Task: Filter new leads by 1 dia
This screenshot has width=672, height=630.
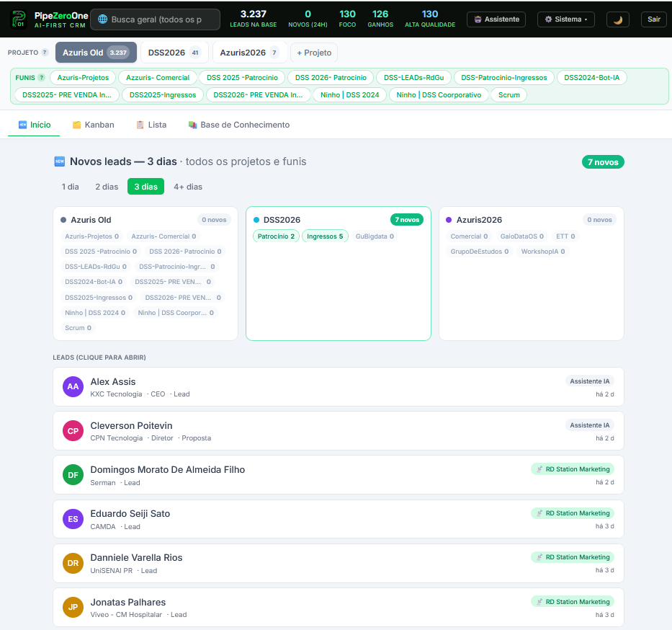Action: pyautogui.click(x=71, y=187)
